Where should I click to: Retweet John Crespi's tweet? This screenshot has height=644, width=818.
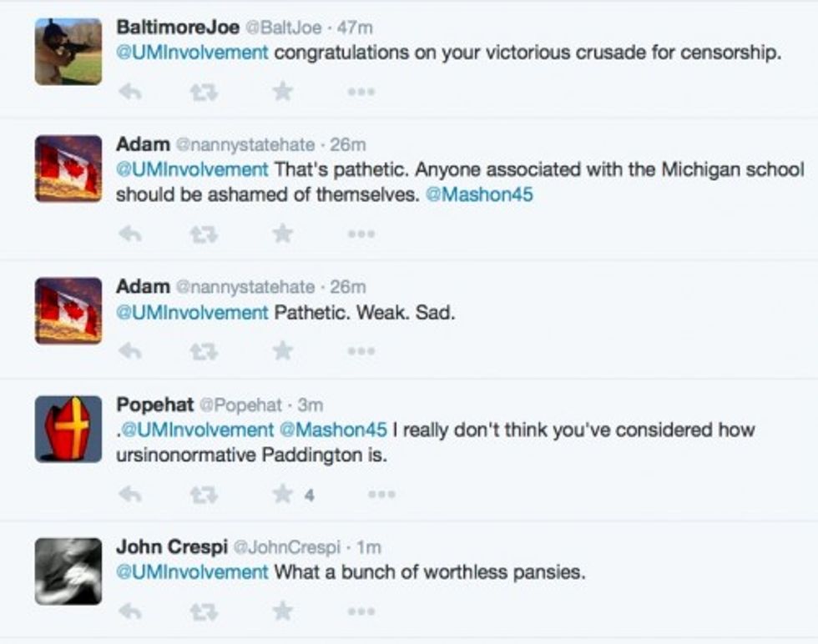tap(204, 612)
